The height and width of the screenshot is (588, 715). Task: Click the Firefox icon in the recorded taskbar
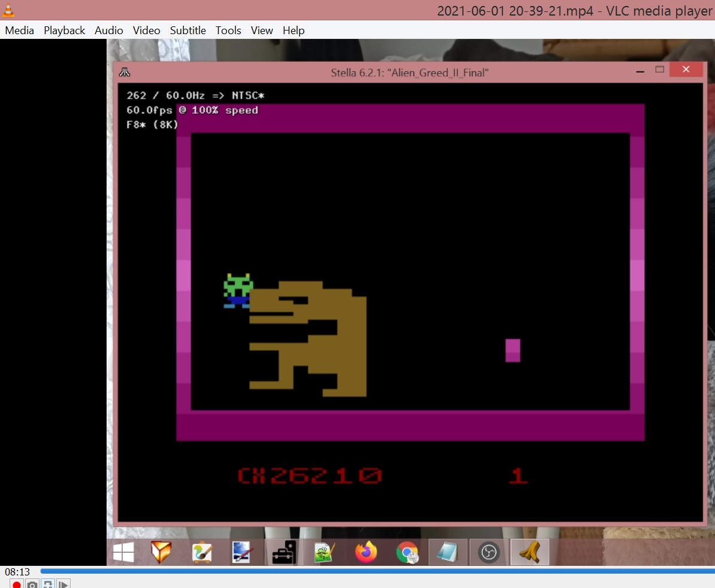[x=366, y=552]
